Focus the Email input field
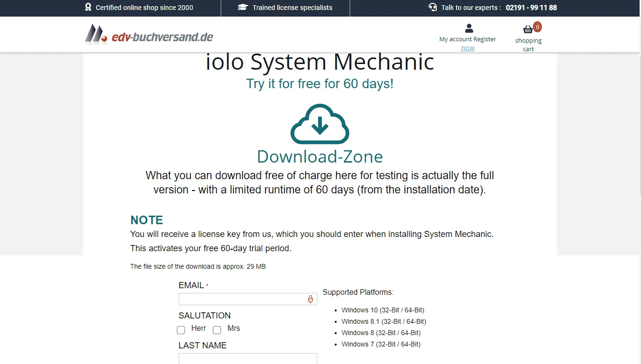This screenshot has height=364, width=641. click(x=247, y=299)
